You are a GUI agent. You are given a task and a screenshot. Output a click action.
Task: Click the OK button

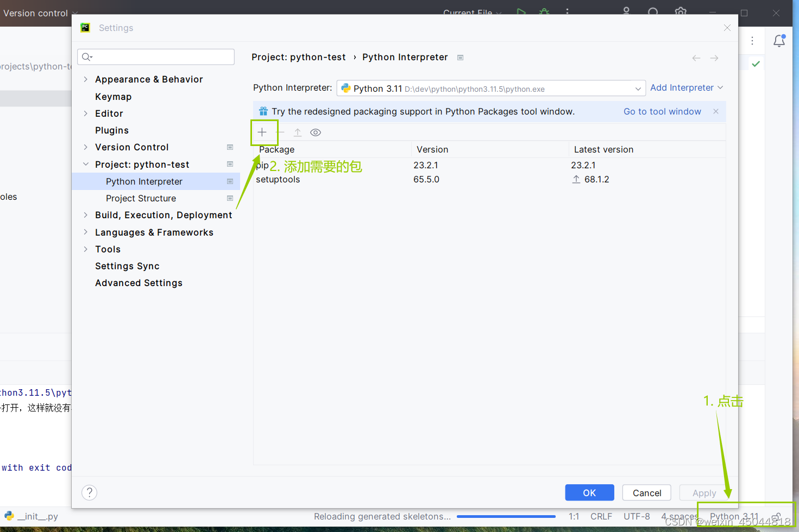[589, 492]
